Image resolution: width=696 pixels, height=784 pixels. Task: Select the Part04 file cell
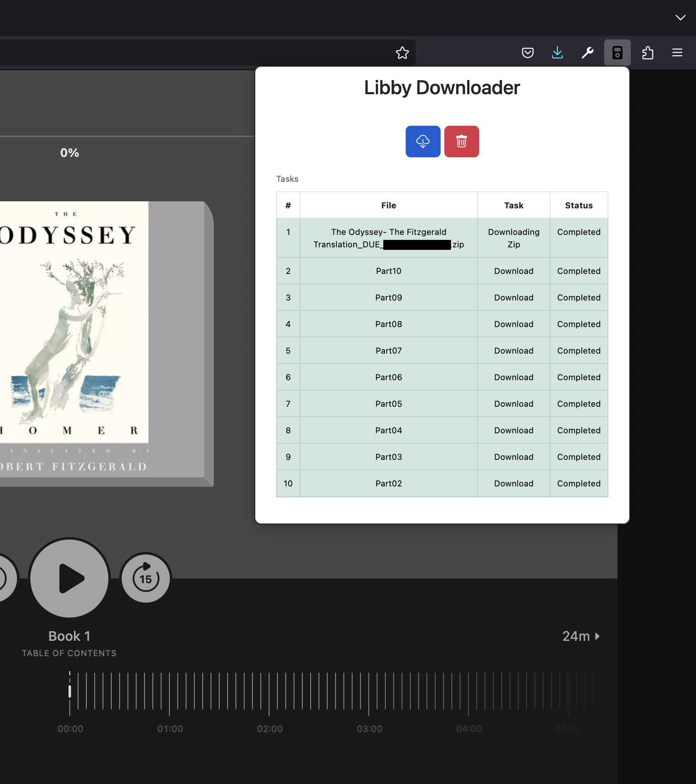pos(389,430)
